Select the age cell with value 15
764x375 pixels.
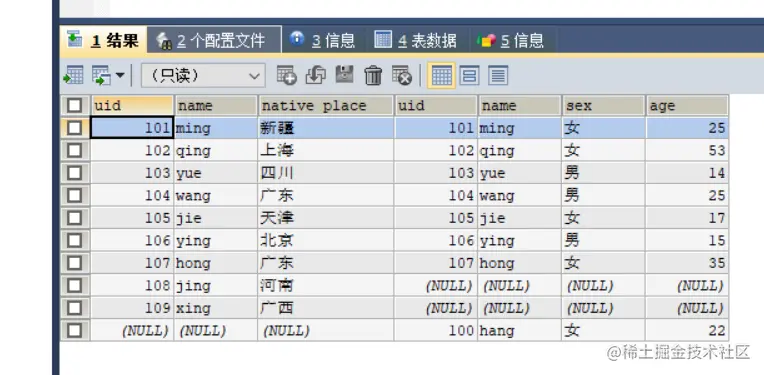point(687,241)
